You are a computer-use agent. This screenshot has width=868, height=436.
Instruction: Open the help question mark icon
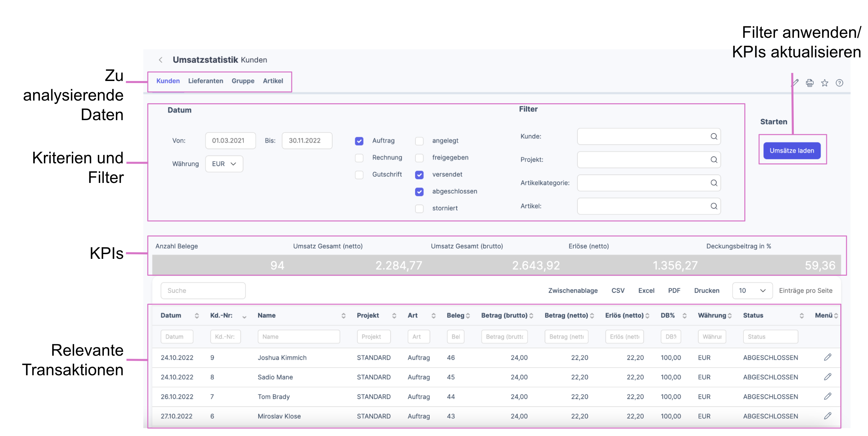[839, 83]
